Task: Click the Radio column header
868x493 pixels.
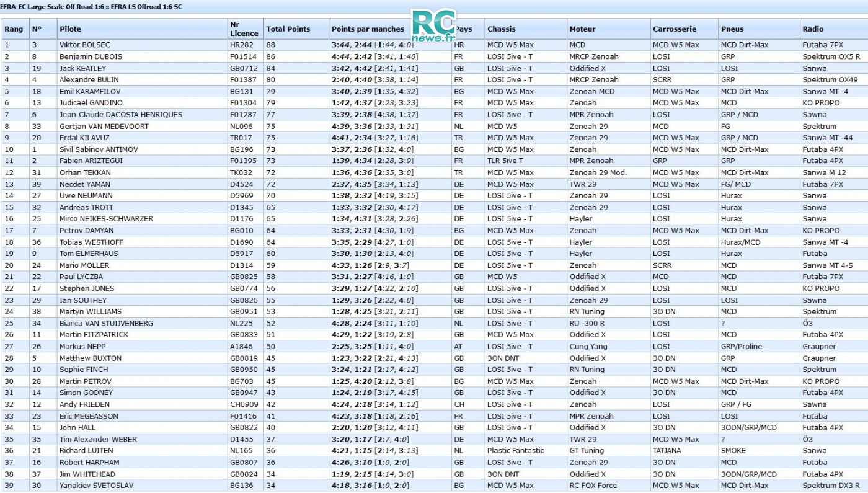Action: 813,29
